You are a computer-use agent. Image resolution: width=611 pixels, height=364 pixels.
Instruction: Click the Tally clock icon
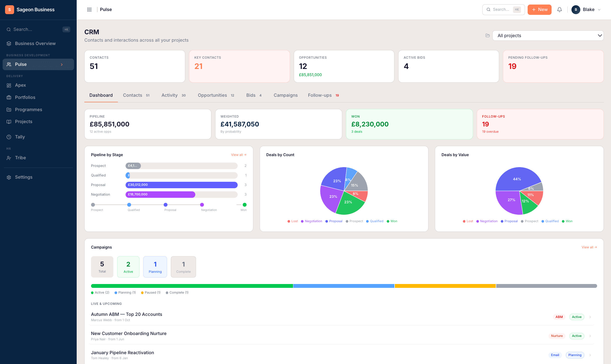[9, 137]
